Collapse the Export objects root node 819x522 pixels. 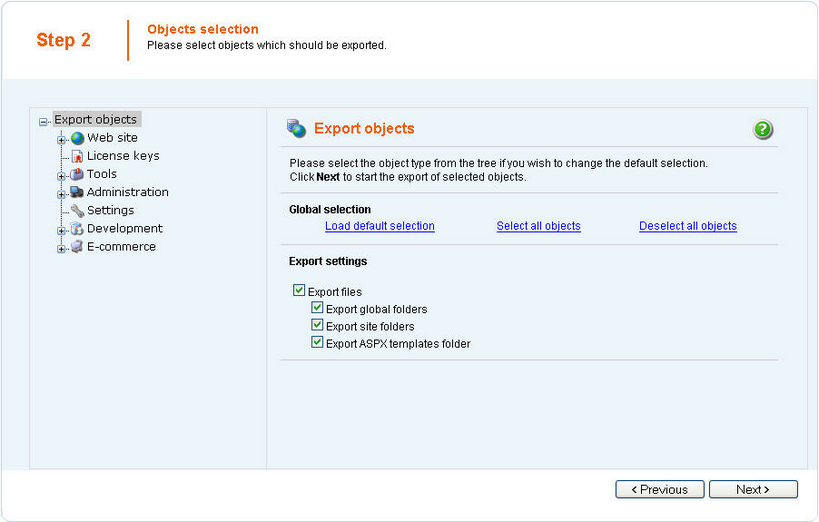43,122
